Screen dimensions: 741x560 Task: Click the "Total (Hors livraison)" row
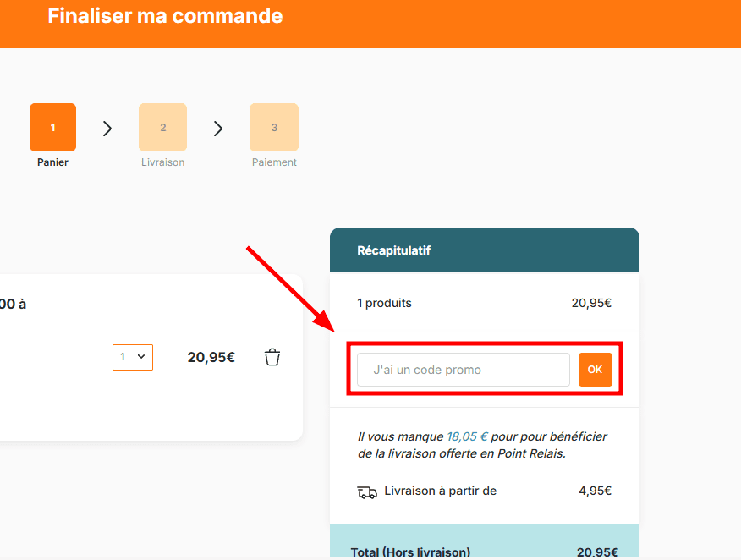tap(410, 552)
